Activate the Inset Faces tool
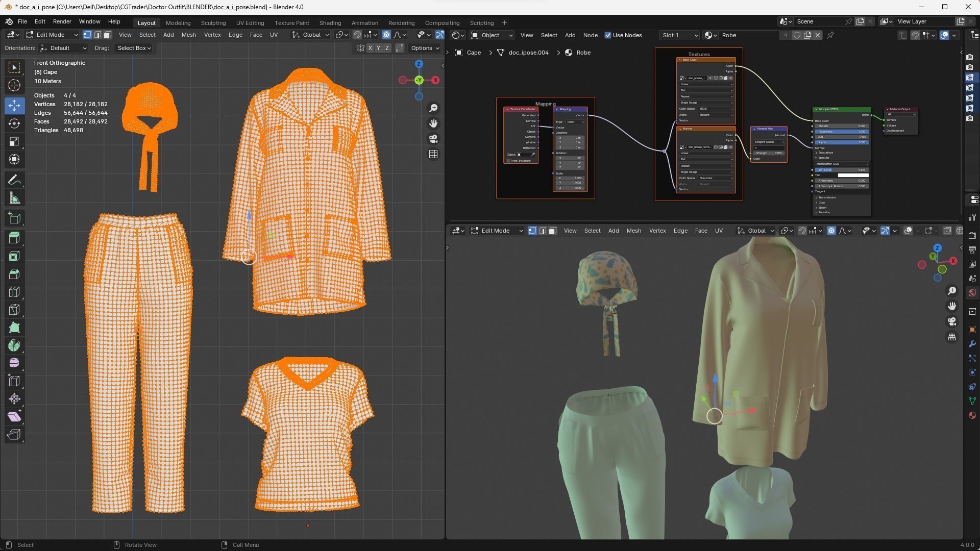Viewport: 980px width, 551px height. coord(14,256)
